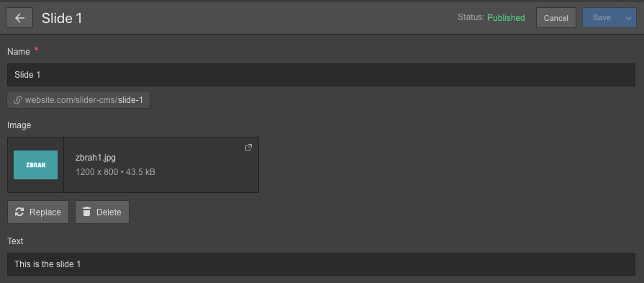Viewport: 644px width, 283px height.
Task: Click the Image field label
Action: tap(19, 125)
